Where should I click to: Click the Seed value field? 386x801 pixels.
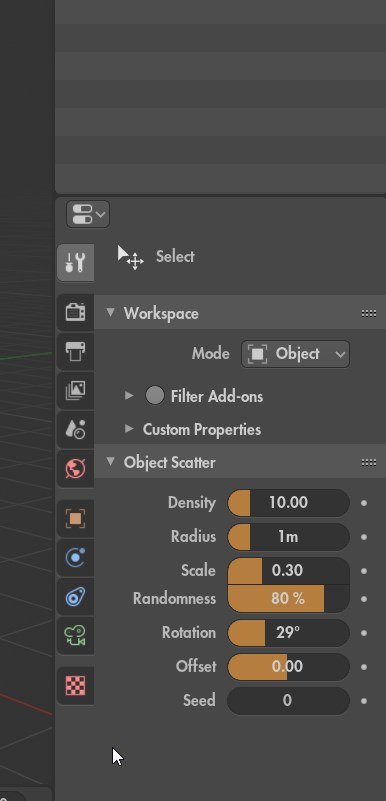[x=288, y=700]
